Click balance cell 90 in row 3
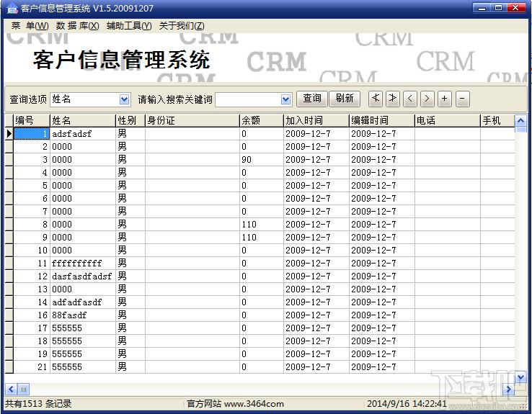The height and width of the screenshot is (414, 532). (262, 160)
